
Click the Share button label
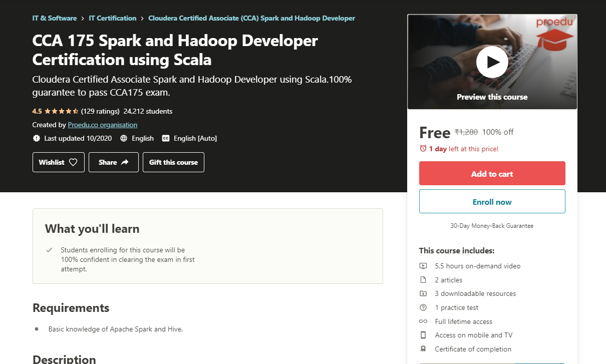tap(108, 162)
